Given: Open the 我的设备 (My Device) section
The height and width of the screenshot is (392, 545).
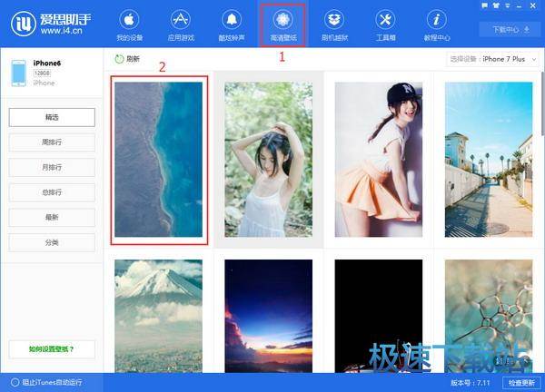Looking at the screenshot, I should pyautogui.click(x=129, y=25).
